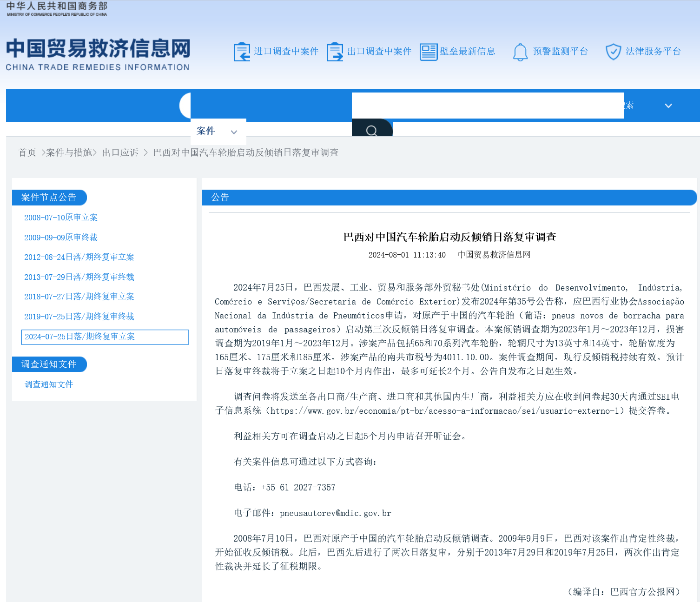Click the email pneusautorev@mdic.gov.br

336,513
